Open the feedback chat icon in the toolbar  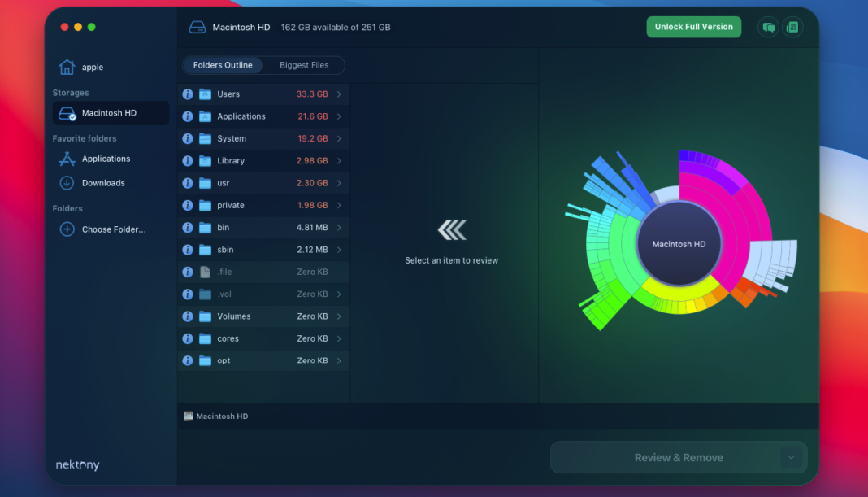pyautogui.click(x=768, y=27)
